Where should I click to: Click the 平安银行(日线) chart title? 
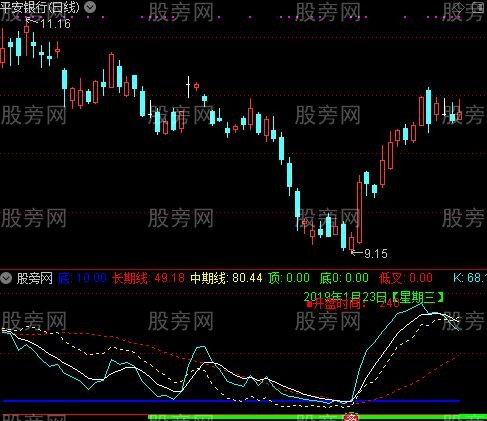(40, 7)
